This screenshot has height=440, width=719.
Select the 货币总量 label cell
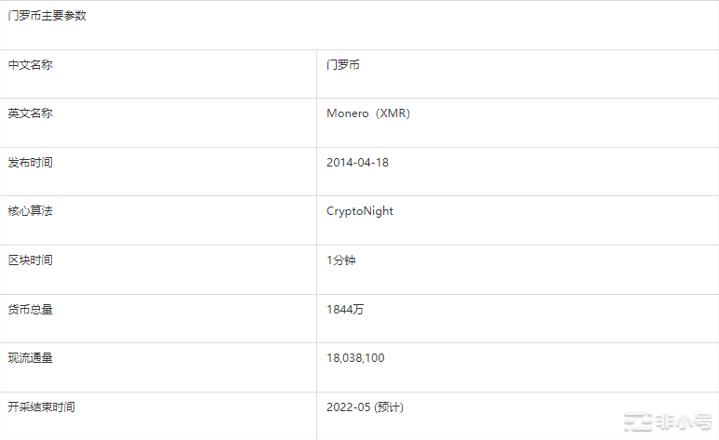pos(30,310)
